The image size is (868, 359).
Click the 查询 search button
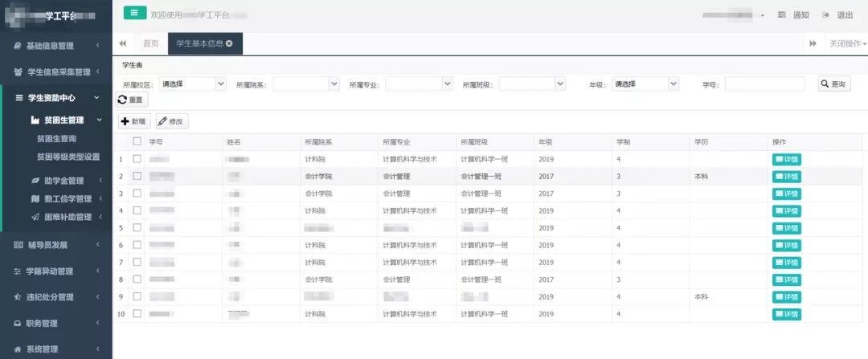834,84
